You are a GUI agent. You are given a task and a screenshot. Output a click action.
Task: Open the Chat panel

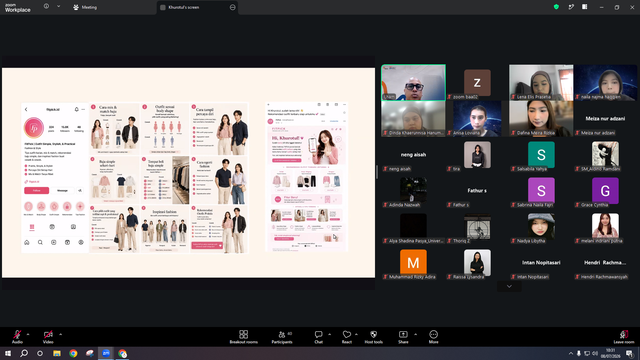point(318,337)
